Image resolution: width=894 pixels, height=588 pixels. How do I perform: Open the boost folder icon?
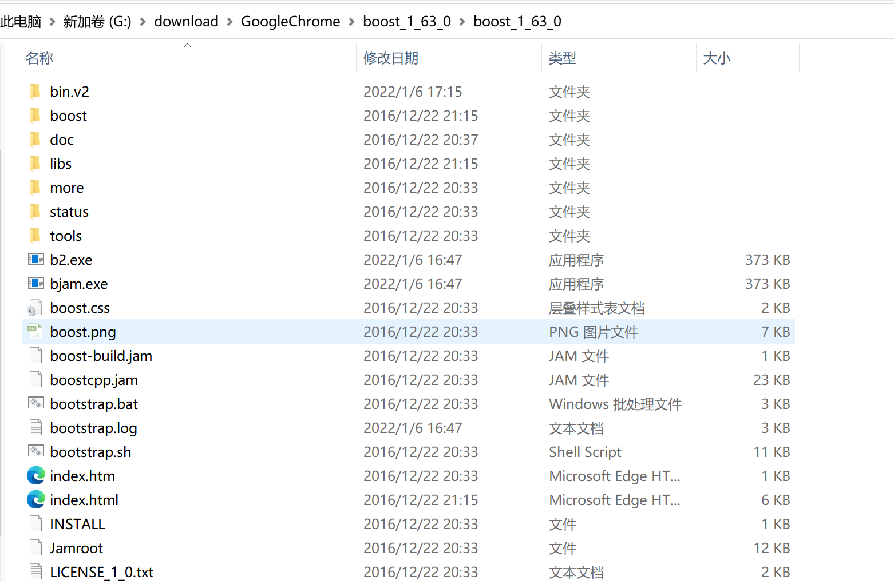(x=35, y=115)
